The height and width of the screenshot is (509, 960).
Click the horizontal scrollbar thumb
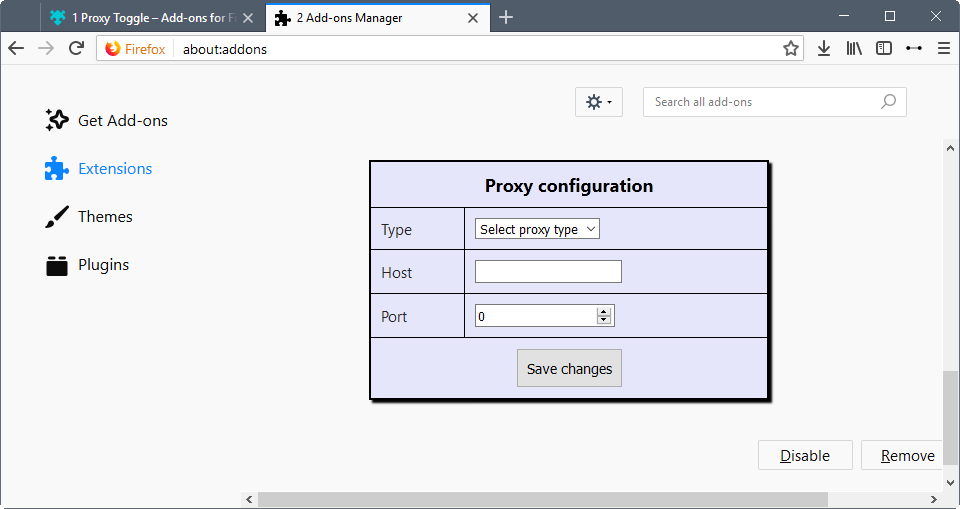click(x=542, y=499)
